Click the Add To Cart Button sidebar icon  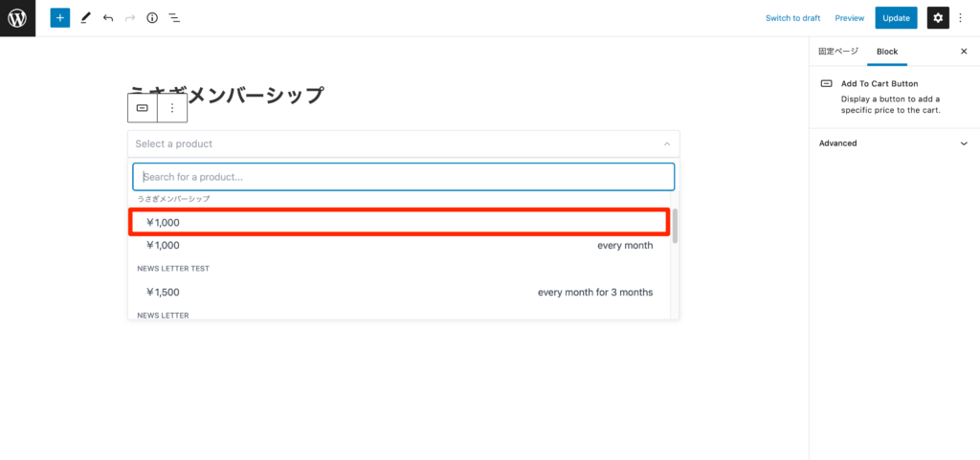(826, 83)
